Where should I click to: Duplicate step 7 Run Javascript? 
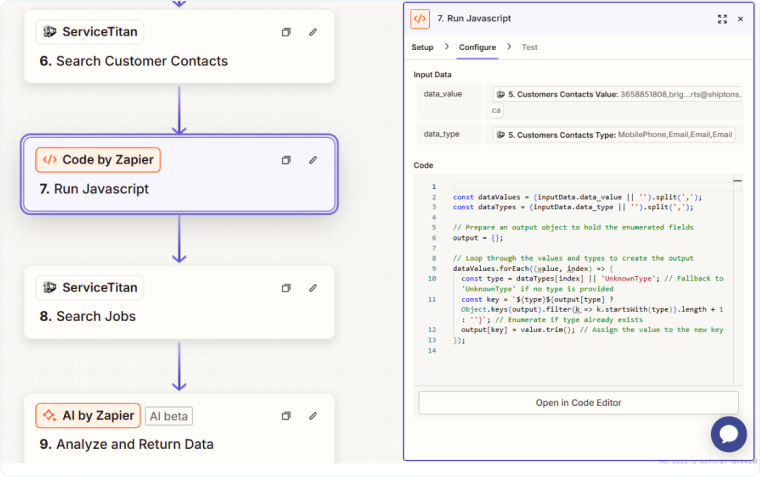[286, 160]
